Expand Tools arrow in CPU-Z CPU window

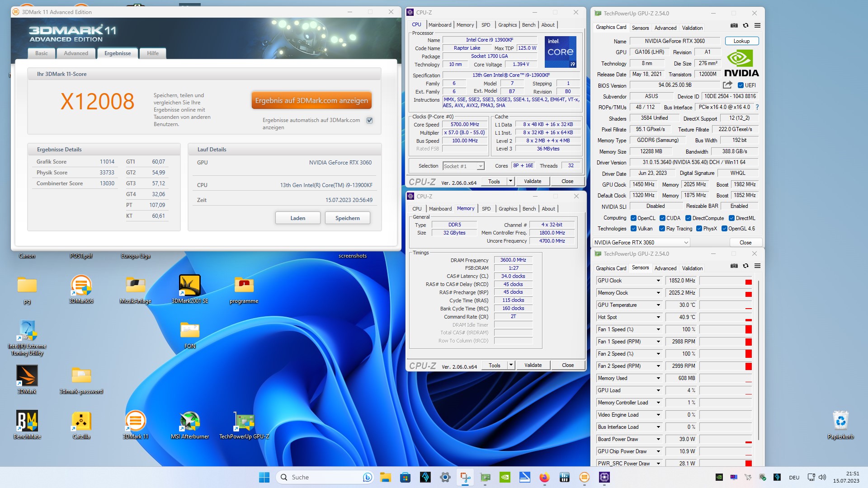[x=511, y=181]
